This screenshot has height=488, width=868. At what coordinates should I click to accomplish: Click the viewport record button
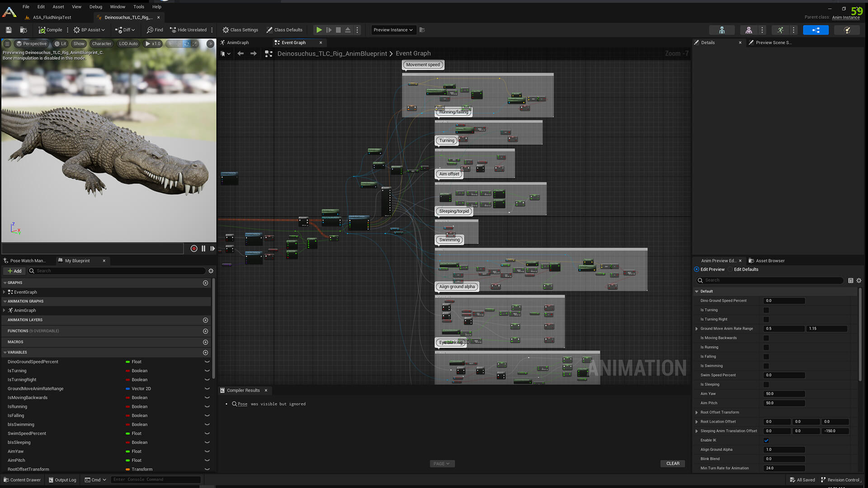click(194, 249)
